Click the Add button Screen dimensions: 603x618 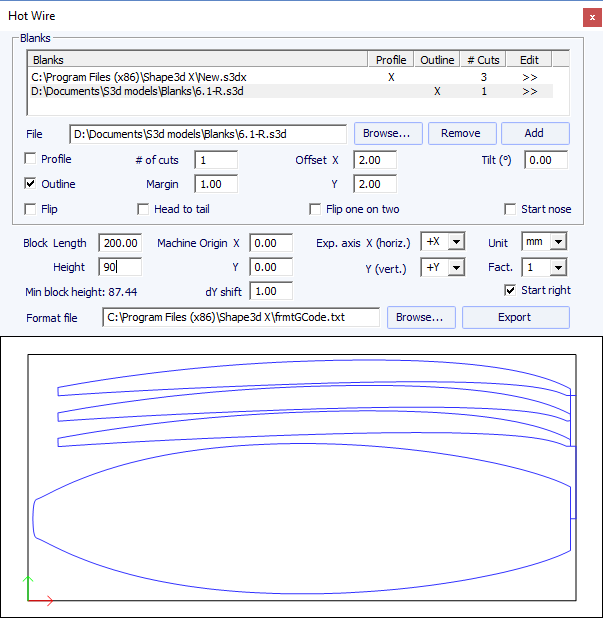(535, 134)
